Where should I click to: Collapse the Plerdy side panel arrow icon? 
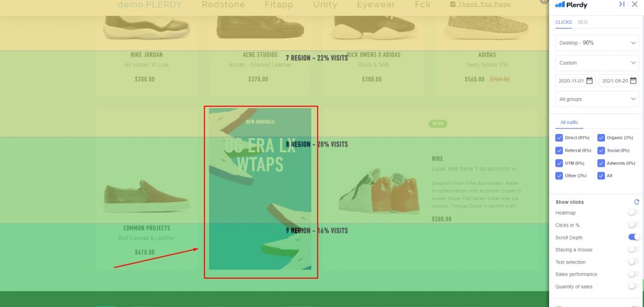point(621,4)
